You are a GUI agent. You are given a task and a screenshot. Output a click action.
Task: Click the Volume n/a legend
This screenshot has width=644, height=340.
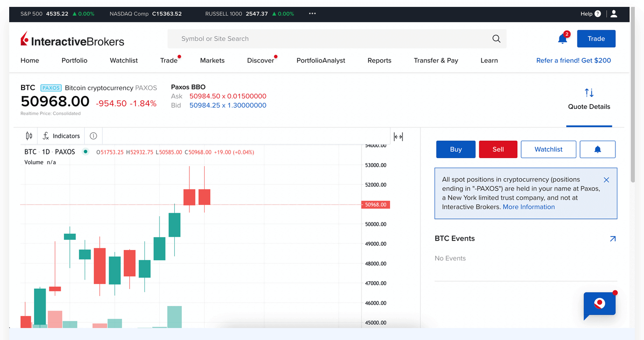point(40,162)
